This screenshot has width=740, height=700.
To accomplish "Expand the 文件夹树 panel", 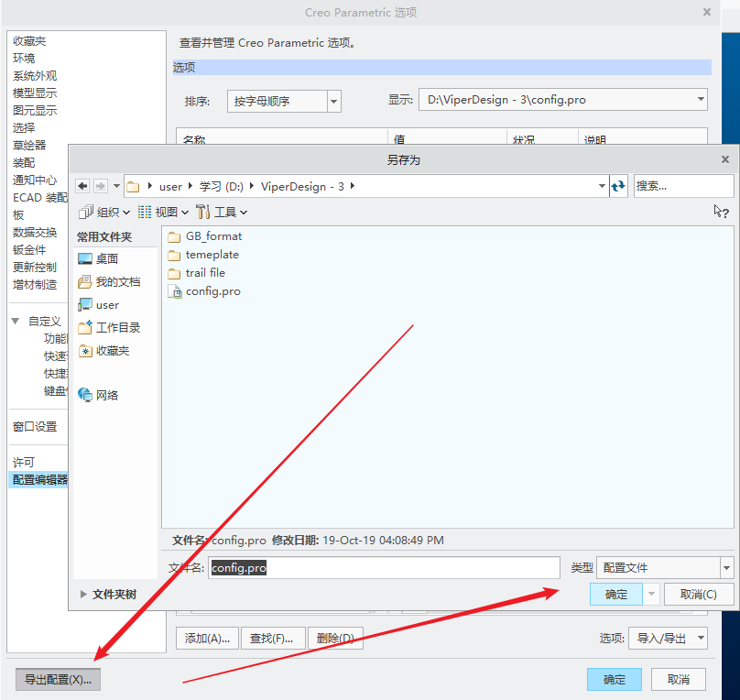I will point(83,595).
